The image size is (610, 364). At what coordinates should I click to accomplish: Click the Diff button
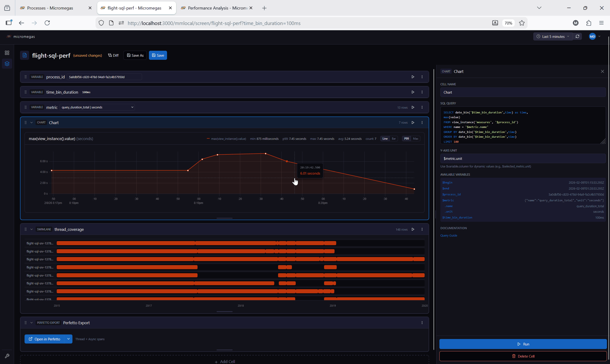coord(113,55)
